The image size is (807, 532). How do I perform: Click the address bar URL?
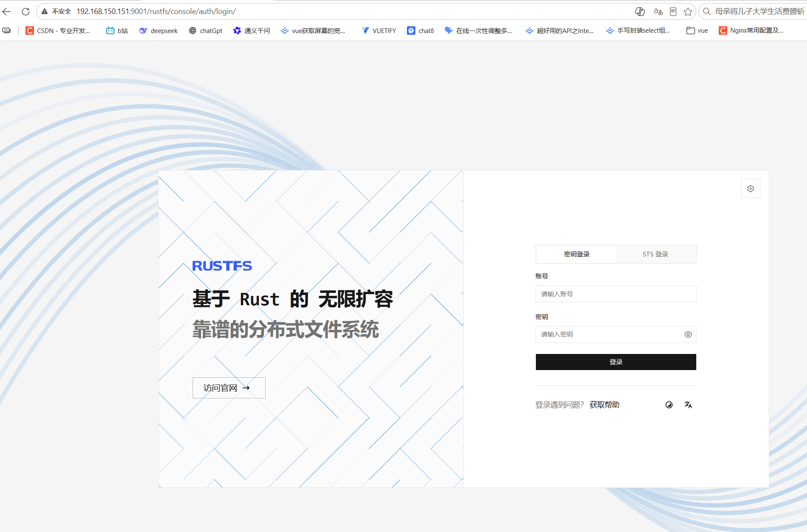pyautogui.click(x=156, y=11)
